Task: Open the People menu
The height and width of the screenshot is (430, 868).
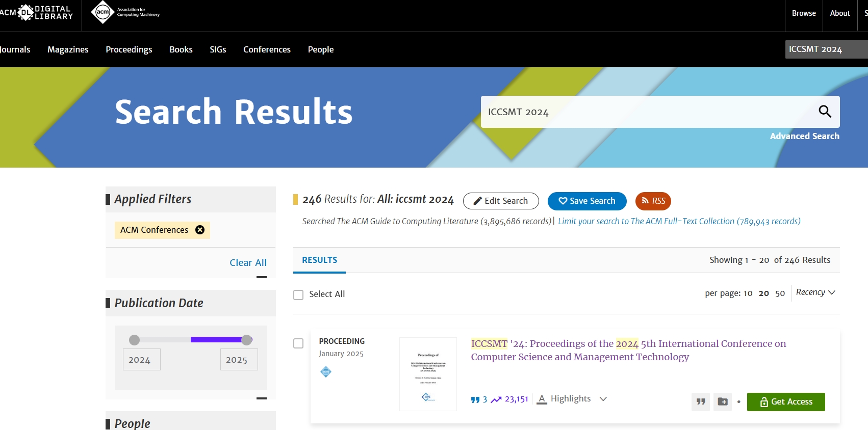Action: click(x=321, y=49)
